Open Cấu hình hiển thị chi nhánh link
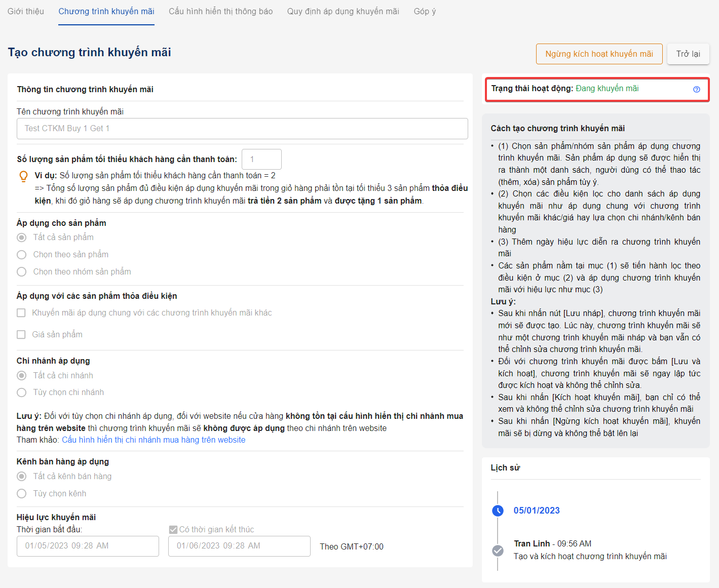The width and height of the screenshot is (719, 588). 154,440
